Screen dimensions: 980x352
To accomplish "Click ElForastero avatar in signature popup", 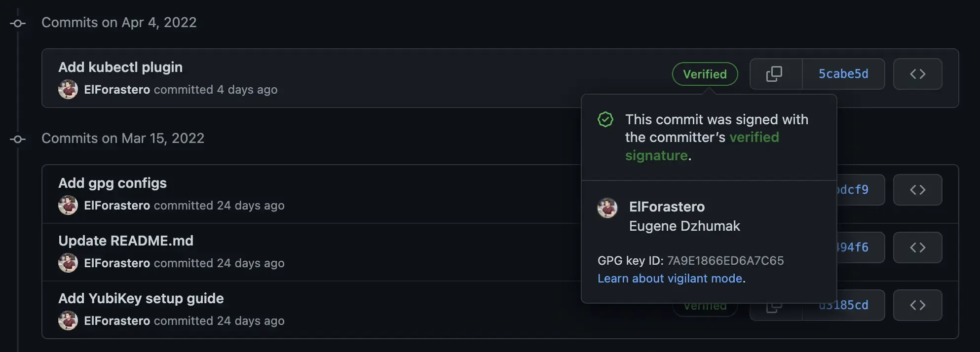I will pyautogui.click(x=607, y=208).
